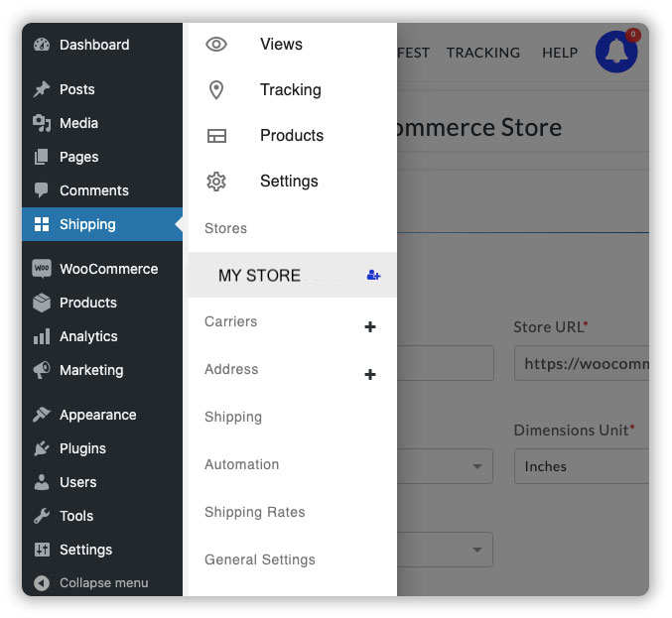
Task: Open Tracking in the flyout menu
Action: pyautogui.click(x=291, y=90)
